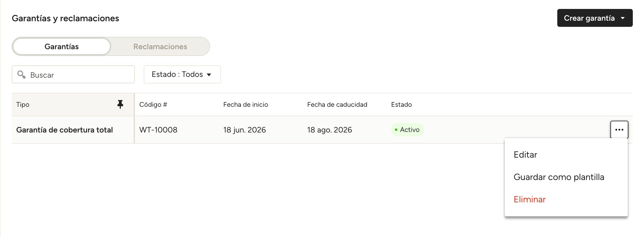The image size is (644, 237).
Task: Click the Crear garantía button
Action: pos(595,18)
